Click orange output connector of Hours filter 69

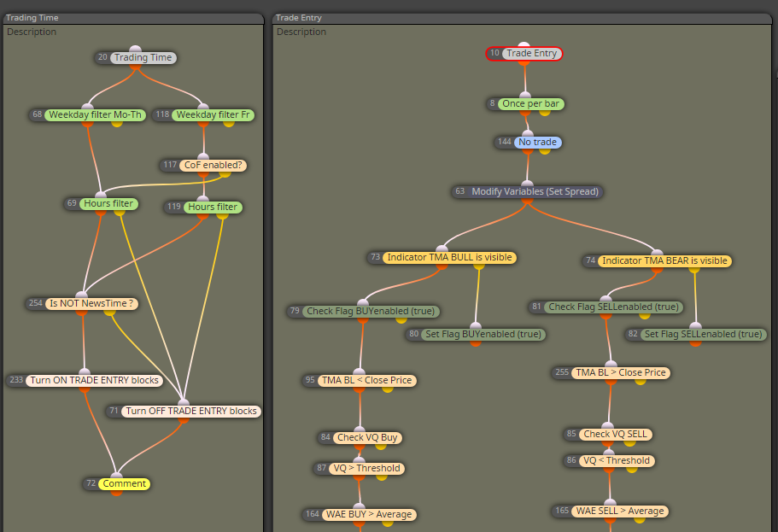101,213
